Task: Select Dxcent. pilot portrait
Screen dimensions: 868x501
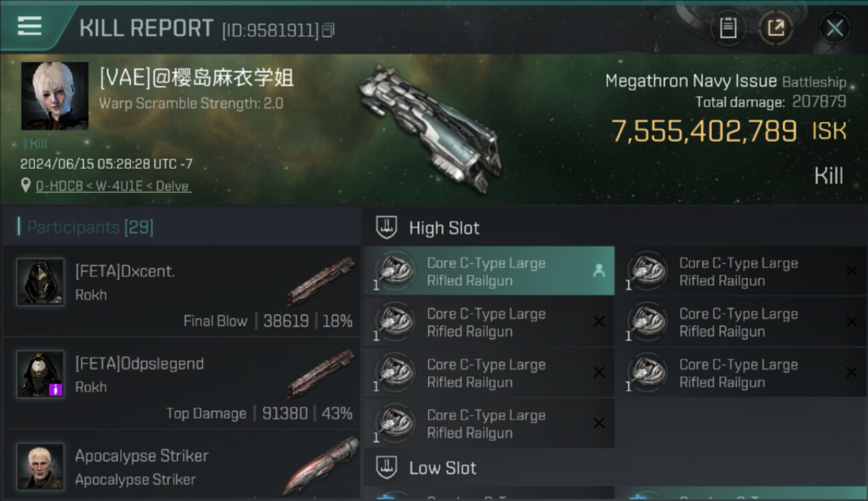Action: coord(41,282)
